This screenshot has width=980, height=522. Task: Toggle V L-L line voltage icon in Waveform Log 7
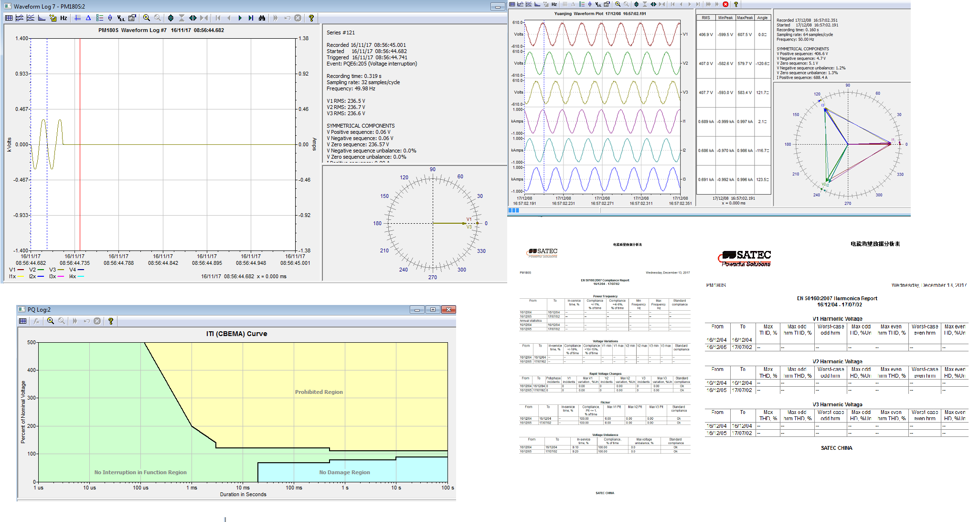point(121,18)
